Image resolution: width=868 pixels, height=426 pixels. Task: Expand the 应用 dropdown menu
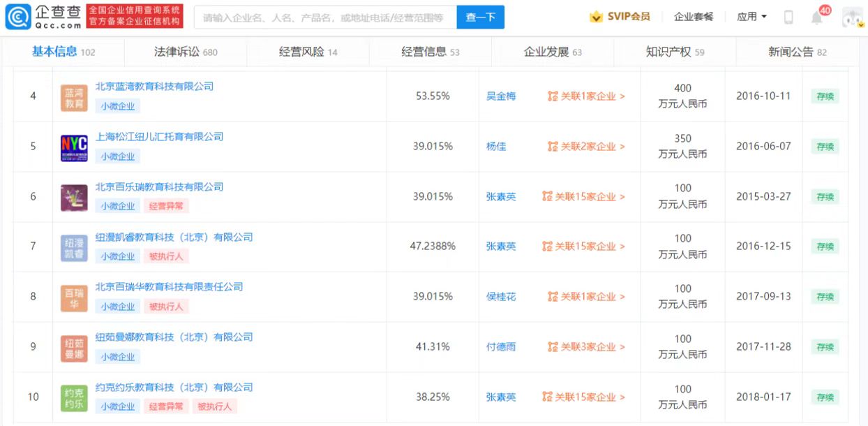(752, 17)
